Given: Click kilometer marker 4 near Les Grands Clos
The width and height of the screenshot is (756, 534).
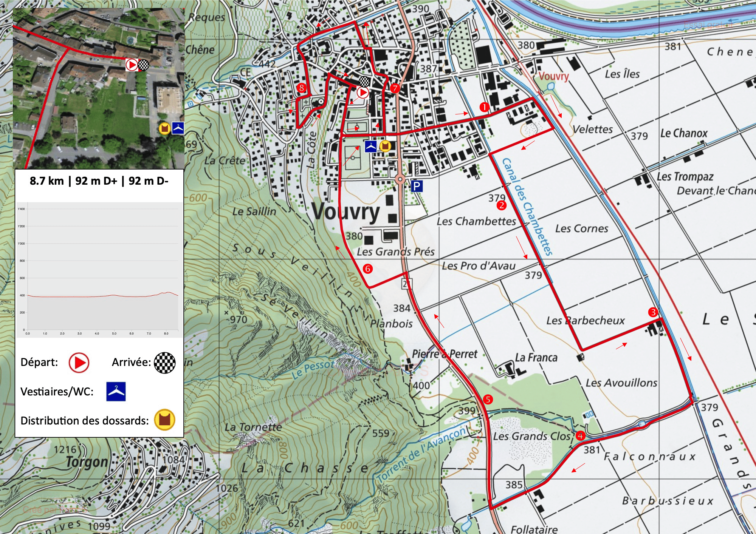Looking at the screenshot, I should point(580,435).
